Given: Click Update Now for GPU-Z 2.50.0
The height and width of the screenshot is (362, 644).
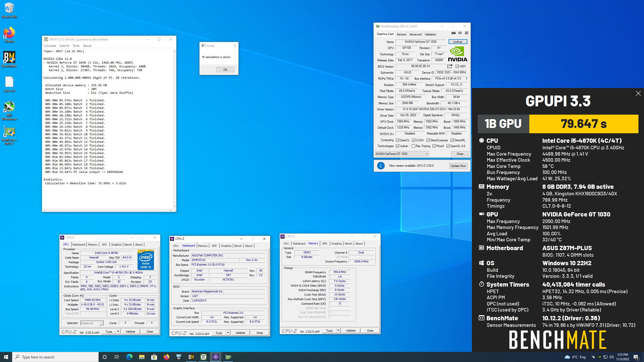Looking at the screenshot, I should [458, 166].
